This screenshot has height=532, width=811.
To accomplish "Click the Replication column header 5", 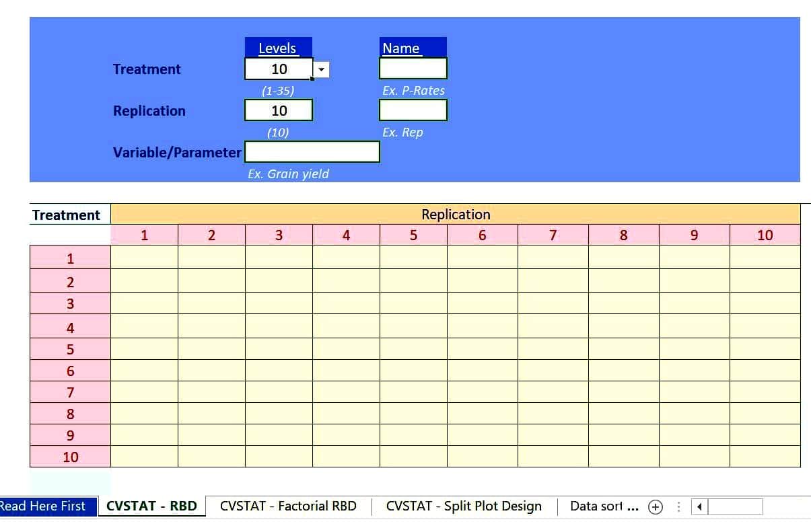I will tap(413, 235).
